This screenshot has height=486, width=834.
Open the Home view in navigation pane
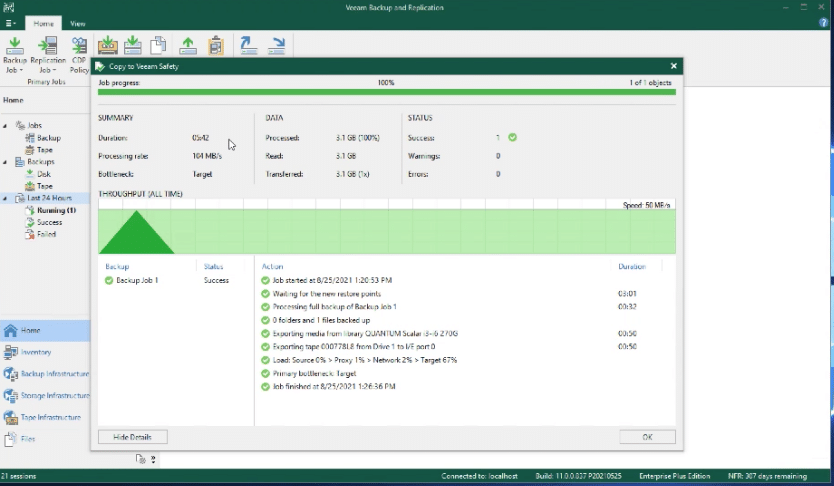(45, 330)
